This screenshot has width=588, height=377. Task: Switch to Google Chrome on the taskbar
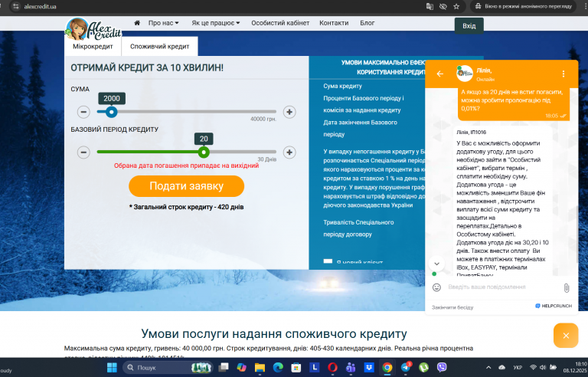[387, 368]
